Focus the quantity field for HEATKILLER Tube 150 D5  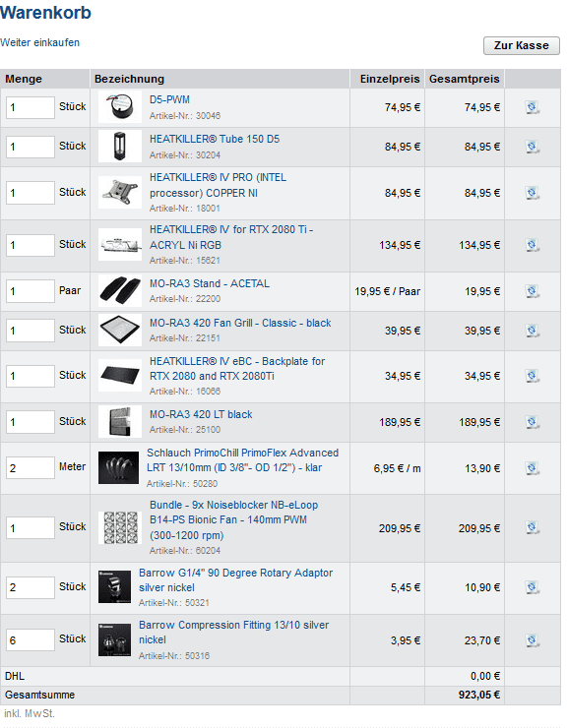[x=31, y=147]
